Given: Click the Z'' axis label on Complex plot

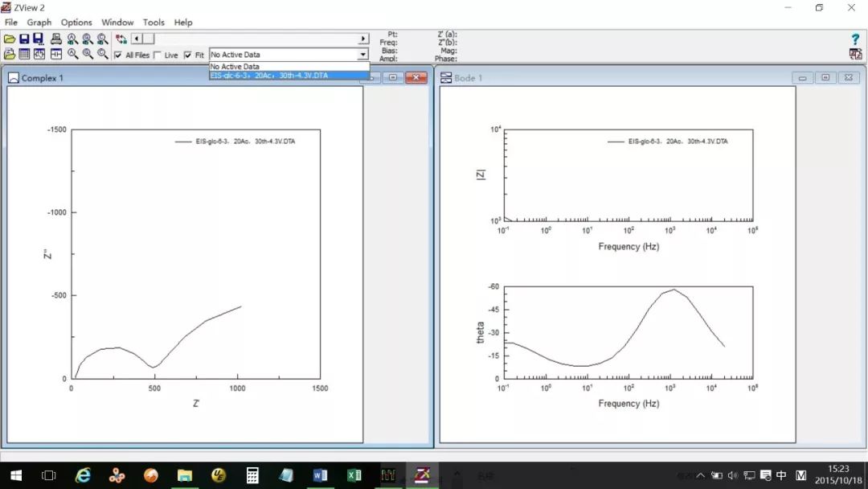Looking at the screenshot, I should coord(47,253).
